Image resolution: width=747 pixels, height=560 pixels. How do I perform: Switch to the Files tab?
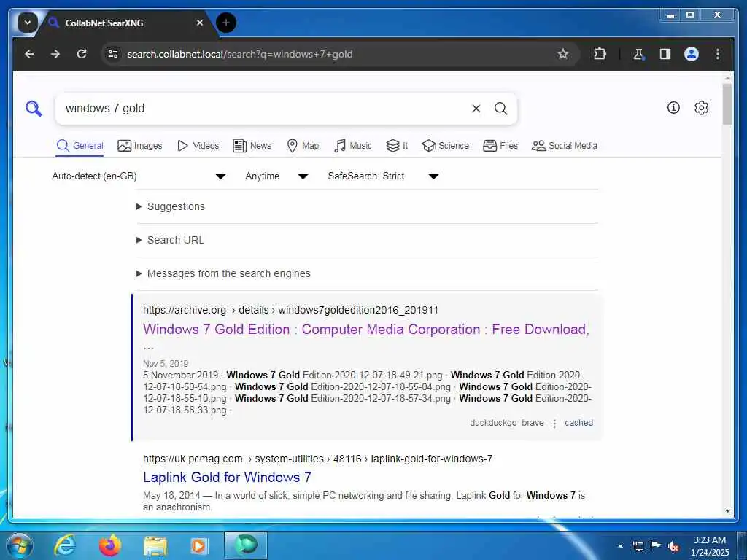pyautogui.click(x=500, y=146)
